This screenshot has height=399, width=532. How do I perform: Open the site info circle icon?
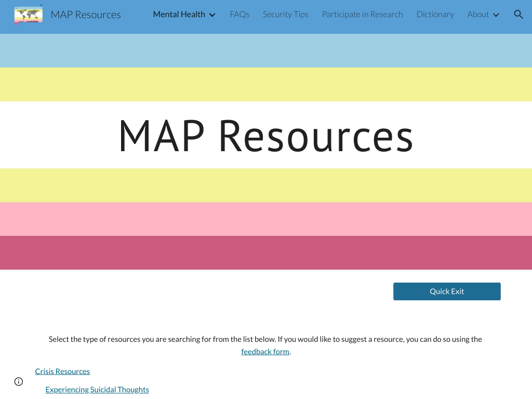tap(19, 382)
